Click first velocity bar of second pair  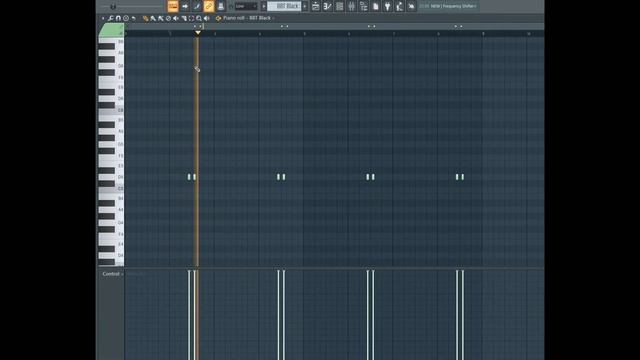click(x=279, y=315)
